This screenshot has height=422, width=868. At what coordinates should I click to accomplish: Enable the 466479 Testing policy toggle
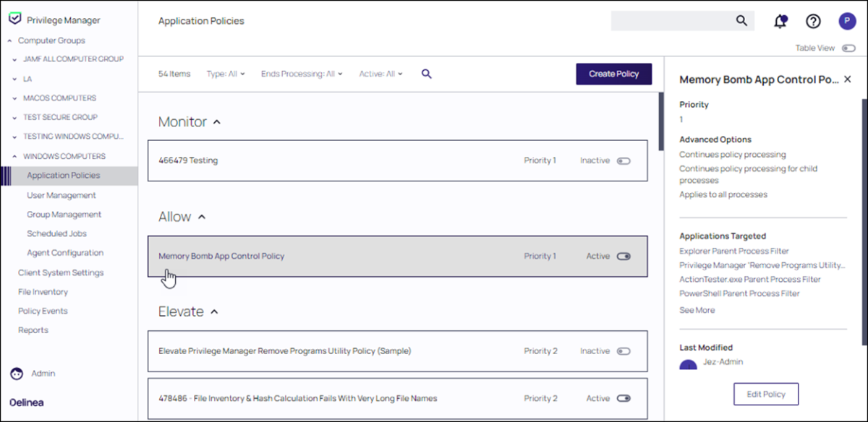click(624, 161)
